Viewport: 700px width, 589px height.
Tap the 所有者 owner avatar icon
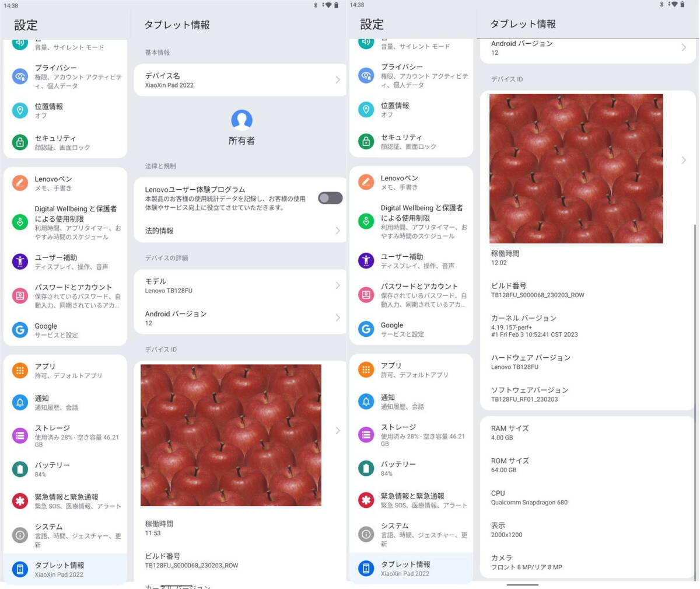242,119
